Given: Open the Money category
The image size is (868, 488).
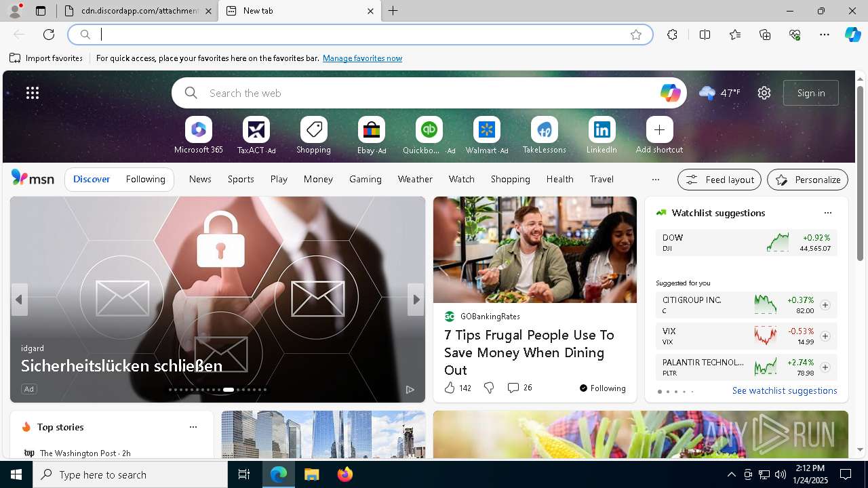Looking at the screenshot, I should point(318,179).
